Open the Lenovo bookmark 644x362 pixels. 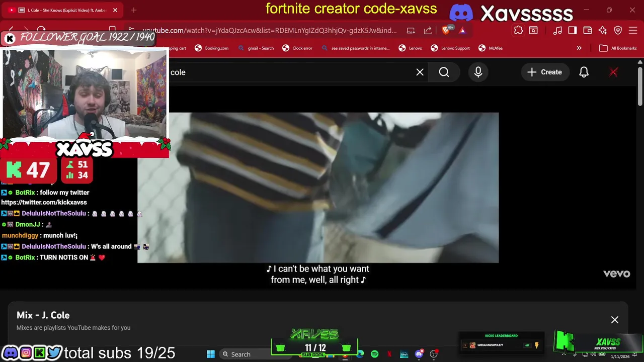click(411, 48)
